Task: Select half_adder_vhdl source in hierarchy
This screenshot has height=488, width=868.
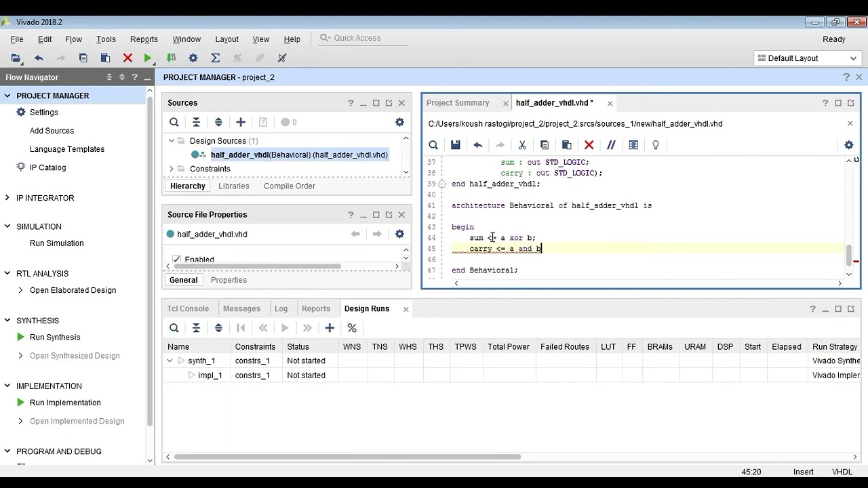Action: tap(299, 155)
